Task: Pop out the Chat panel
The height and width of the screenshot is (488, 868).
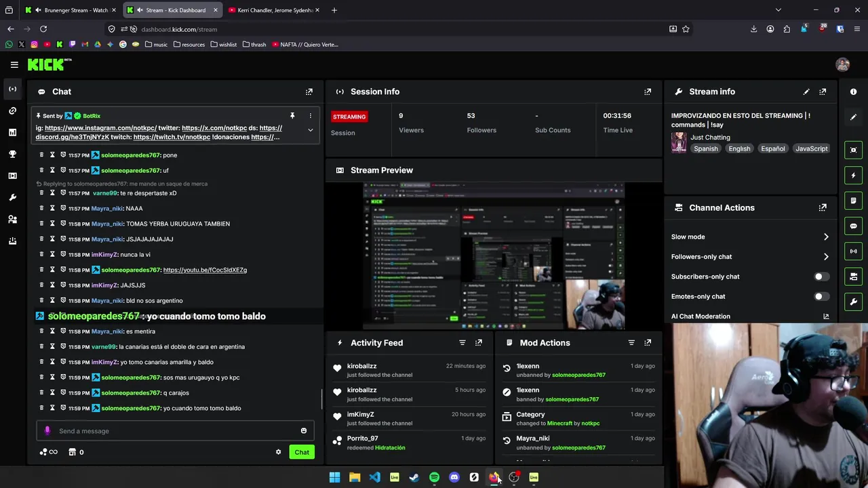Action: click(x=309, y=91)
